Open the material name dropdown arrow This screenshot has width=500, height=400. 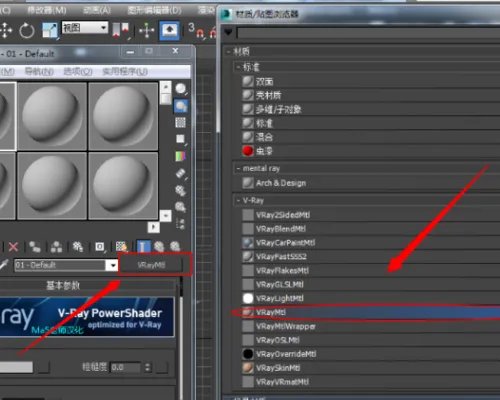pyautogui.click(x=112, y=265)
